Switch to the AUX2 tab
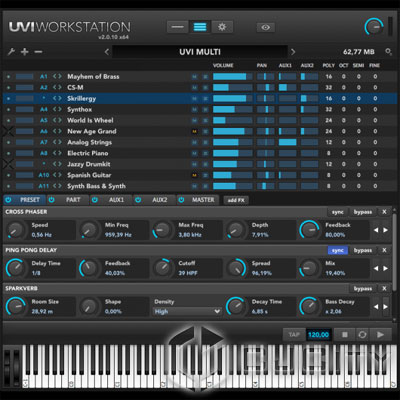Viewport: 400px width, 400px height. point(159,200)
